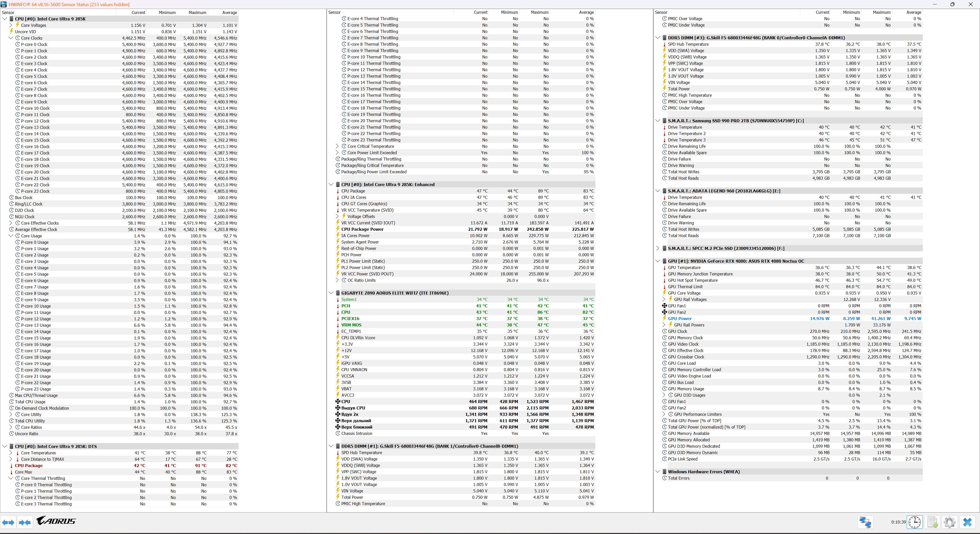Collapse the Core Usage group
The width and height of the screenshot is (980, 534).
point(11,236)
